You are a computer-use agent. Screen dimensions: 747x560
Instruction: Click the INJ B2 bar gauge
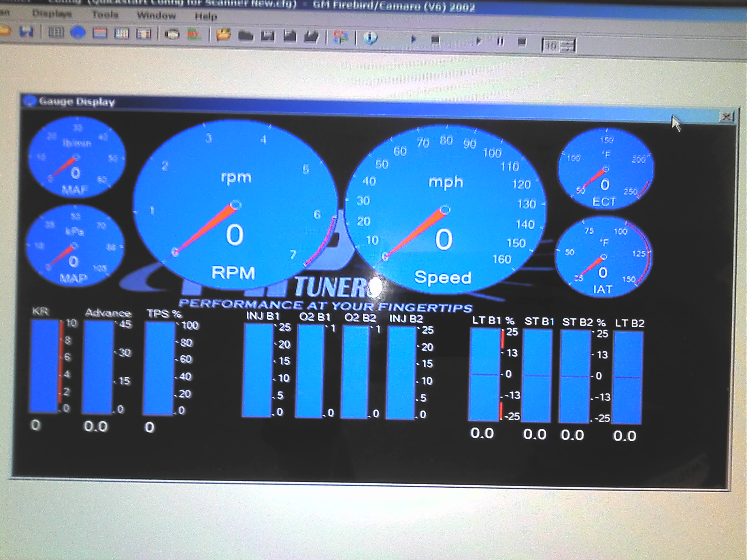(x=401, y=373)
